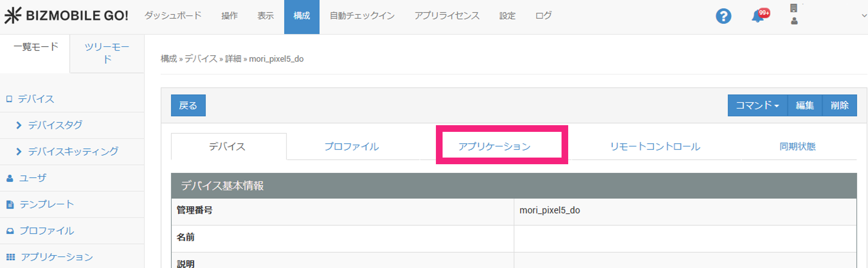
Task: Click the grid icon beside アプリケーション in sidebar
Action: coord(10,257)
